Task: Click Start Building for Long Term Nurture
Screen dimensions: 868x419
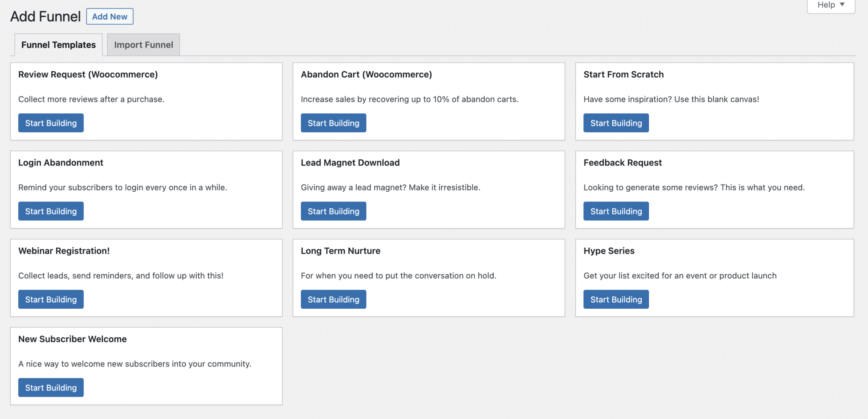Action: [x=333, y=299]
